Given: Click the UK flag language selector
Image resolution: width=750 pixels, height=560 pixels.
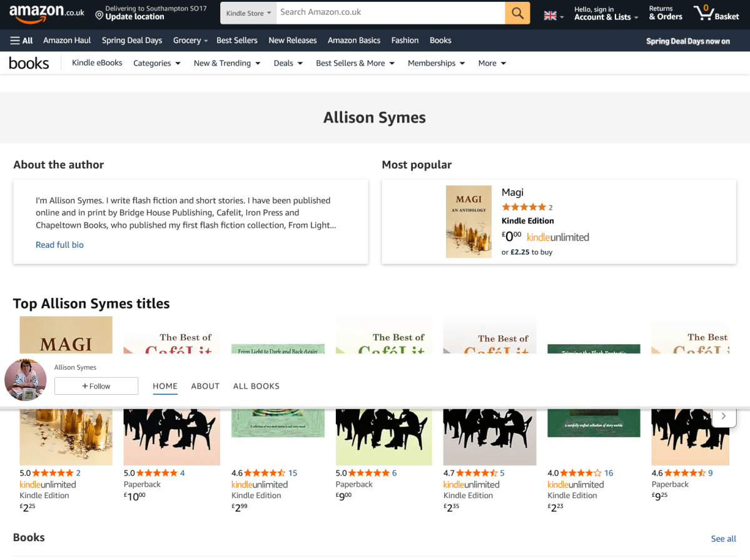Looking at the screenshot, I should pos(553,16).
